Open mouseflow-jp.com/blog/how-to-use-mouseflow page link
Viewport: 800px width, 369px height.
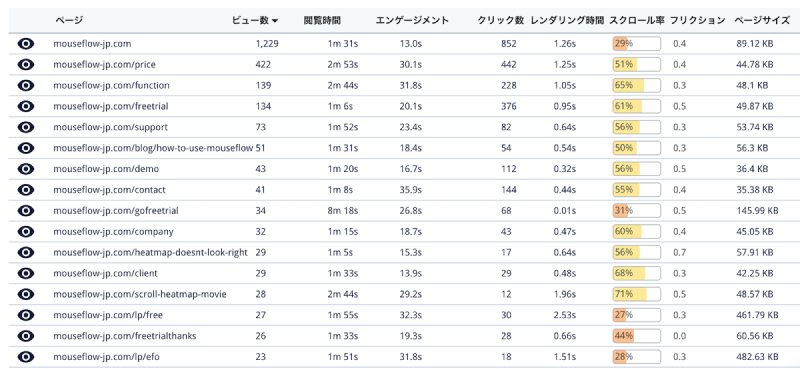click(153, 148)
